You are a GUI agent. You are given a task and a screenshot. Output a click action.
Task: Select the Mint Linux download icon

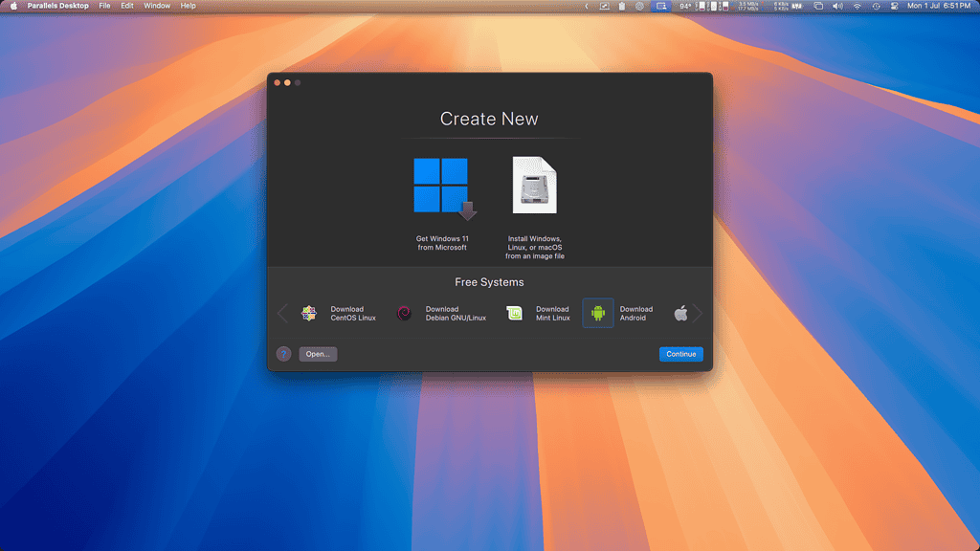515,313
